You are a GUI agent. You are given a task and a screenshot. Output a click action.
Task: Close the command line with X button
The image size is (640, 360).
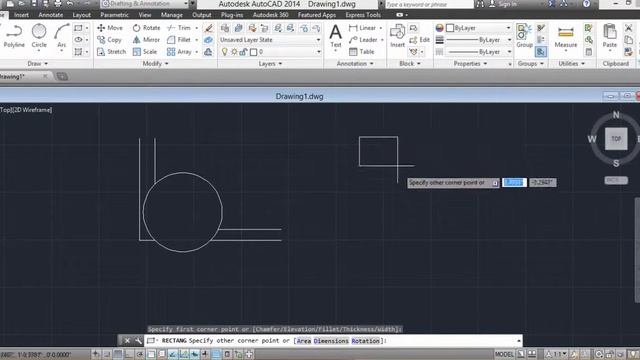pos(127,340)
